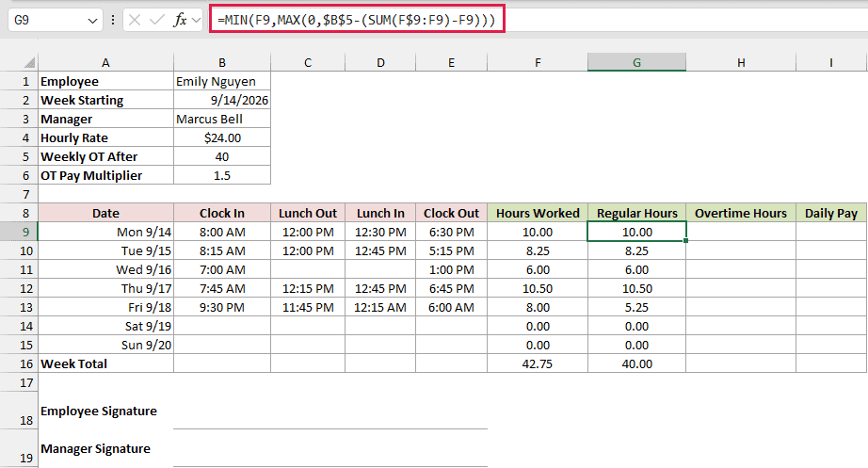Viewport: 868px width, 468px height.
Task: Click into the formula bar text
Action: (x=357, y=21)
